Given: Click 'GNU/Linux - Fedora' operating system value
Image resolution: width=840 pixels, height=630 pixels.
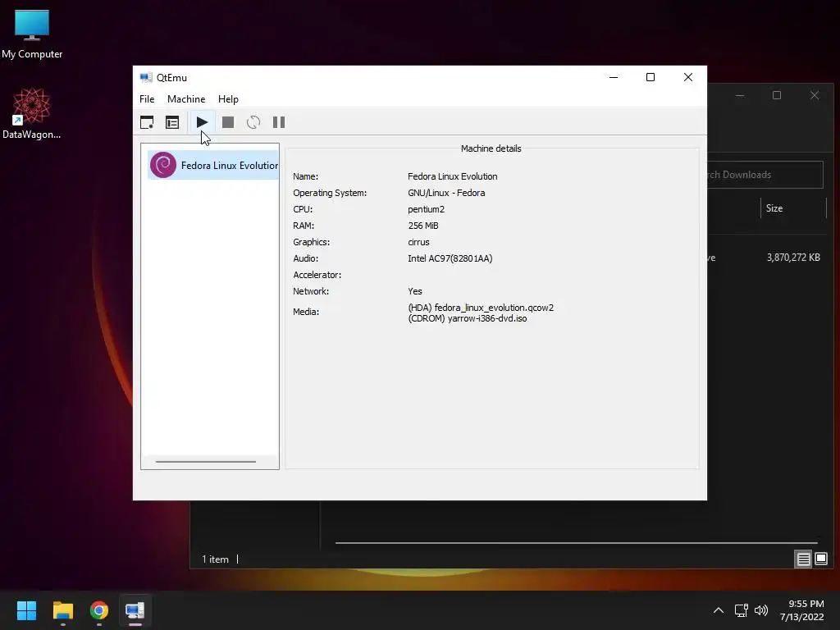Looking at the screenshot, I should click(x=446, y=193).
